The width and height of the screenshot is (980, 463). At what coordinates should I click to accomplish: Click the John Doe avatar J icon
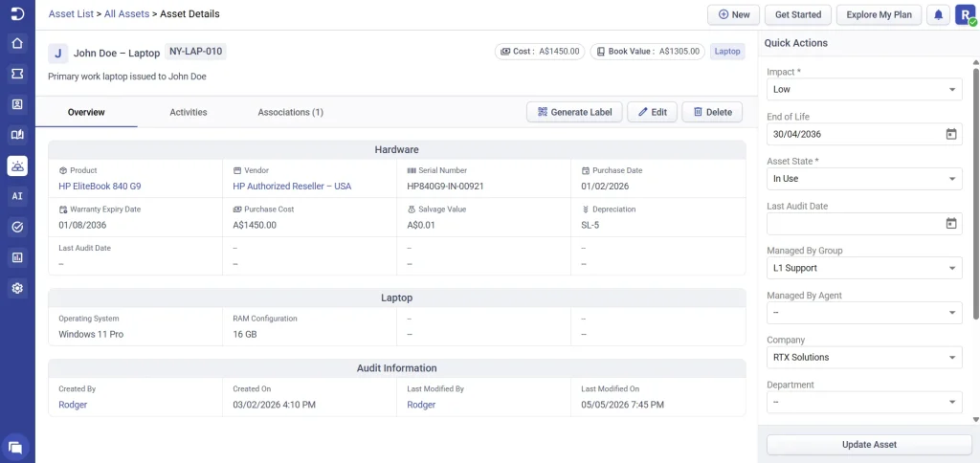(58, 54)
